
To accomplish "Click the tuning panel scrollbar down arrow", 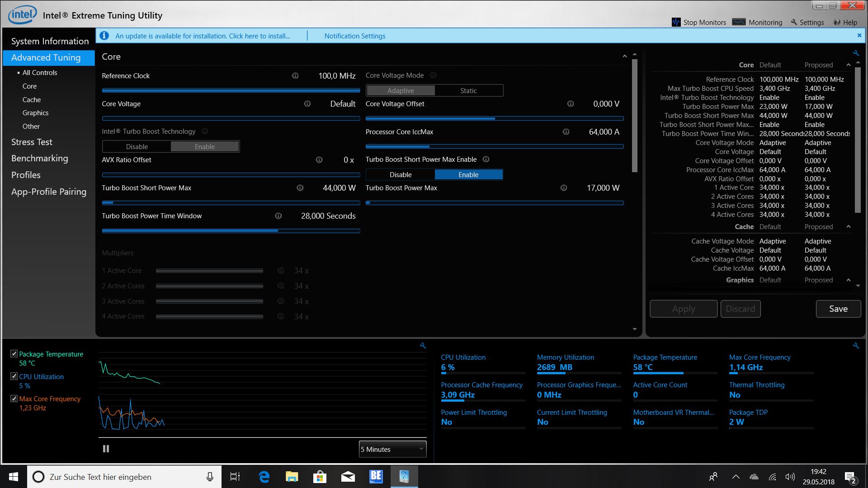I will tap(635, 329).
